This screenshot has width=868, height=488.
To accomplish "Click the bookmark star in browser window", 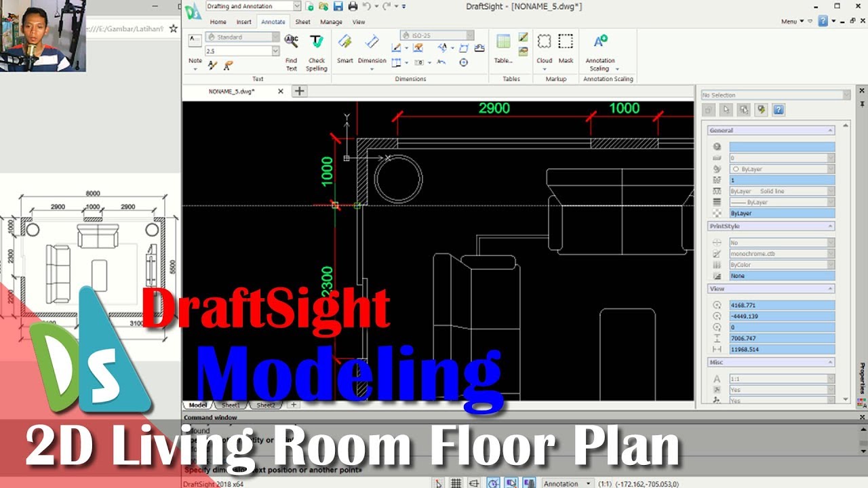I will [173, 28].
